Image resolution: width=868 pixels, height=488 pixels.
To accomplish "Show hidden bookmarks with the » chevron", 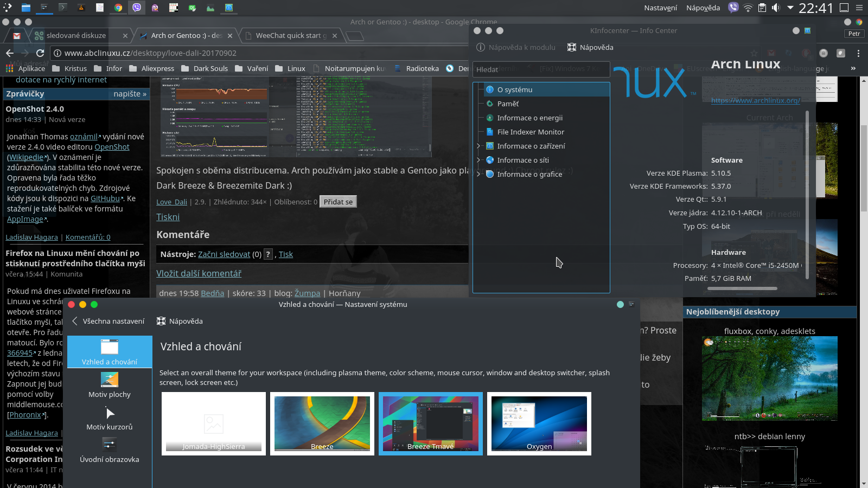I will coord(853,68).
